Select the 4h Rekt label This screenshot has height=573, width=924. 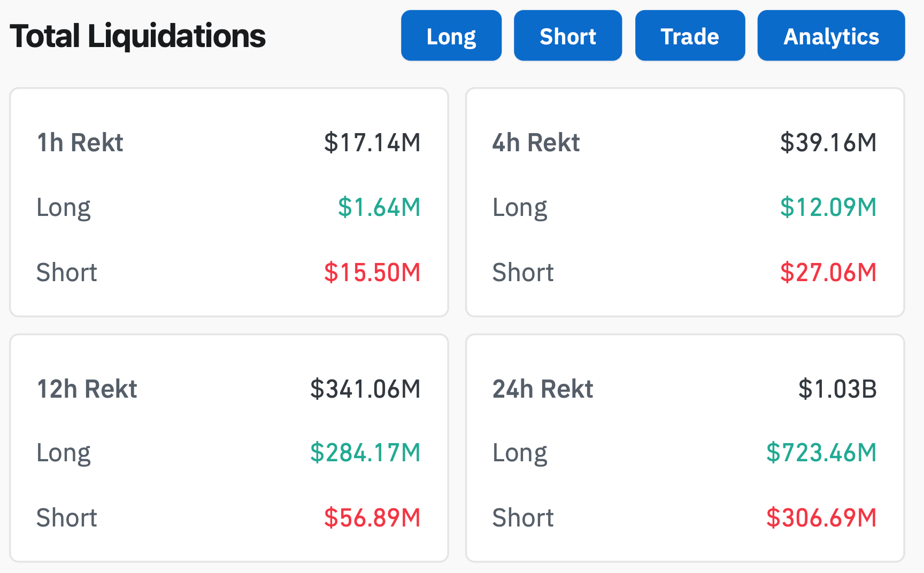point(536,143)
